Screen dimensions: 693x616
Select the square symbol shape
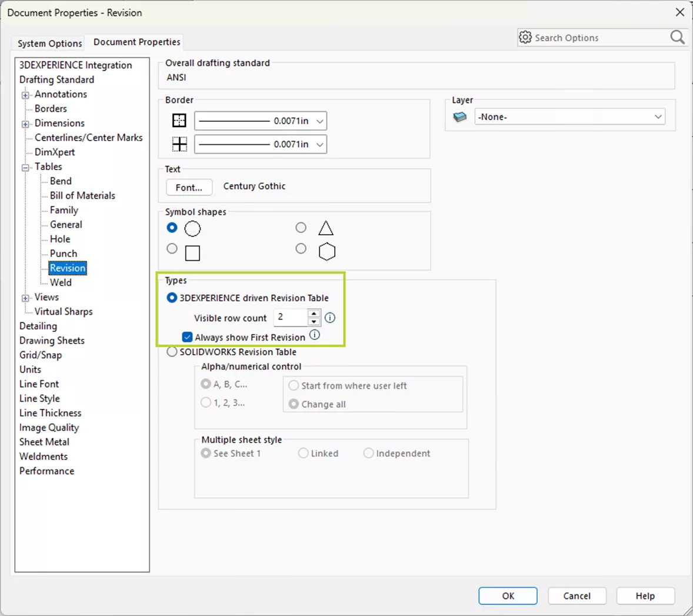172,249
